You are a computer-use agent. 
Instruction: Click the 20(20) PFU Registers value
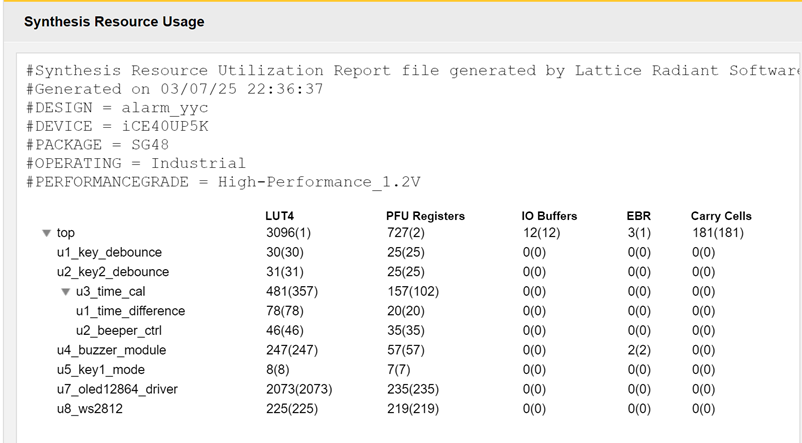coord(406,311)
